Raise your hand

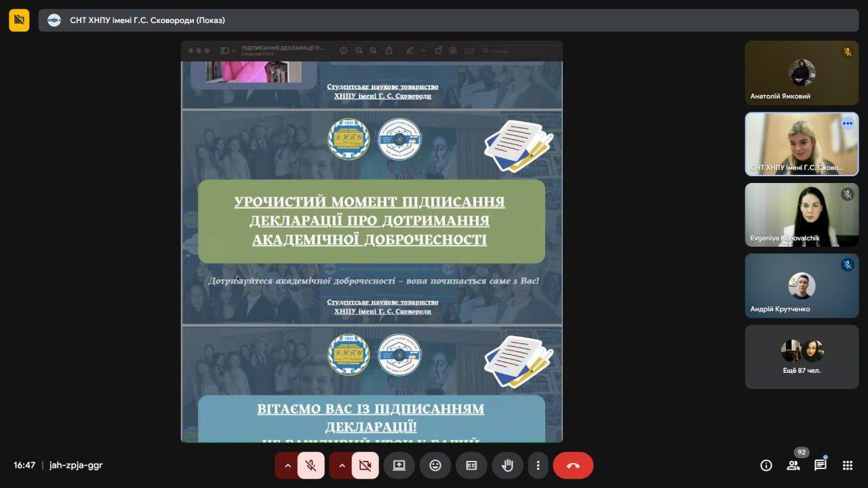(x=507, y=466)
